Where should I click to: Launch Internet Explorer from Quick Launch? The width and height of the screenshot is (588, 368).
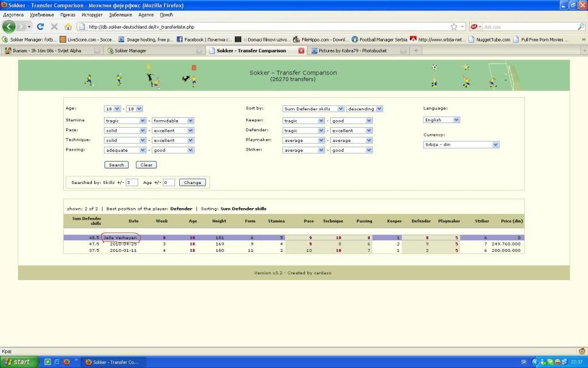coord(57,362)
